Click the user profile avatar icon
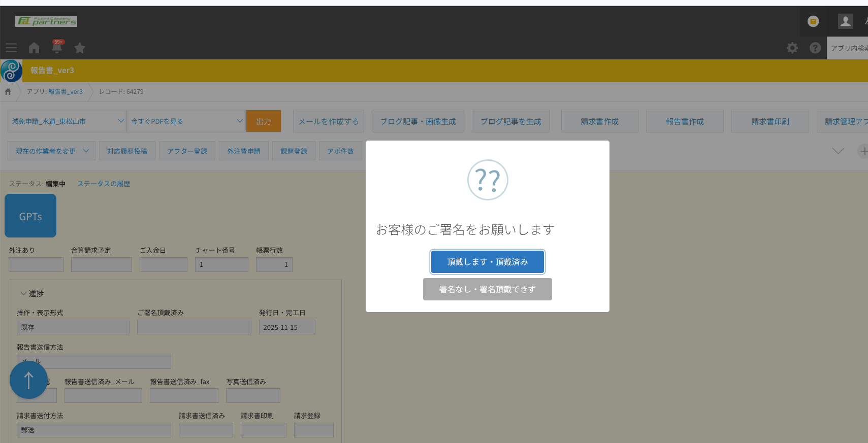This screenshot has height=443, width=868. [x=845, y=21]
